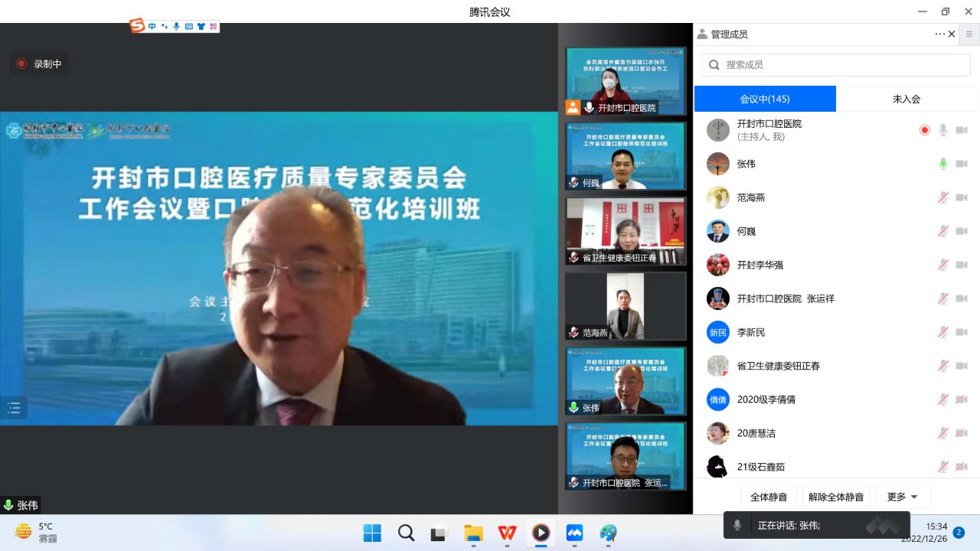The height and width of the screenshot is (551, 980).
Task: Mute the microphone of 李新民
Action: (942, 331)
